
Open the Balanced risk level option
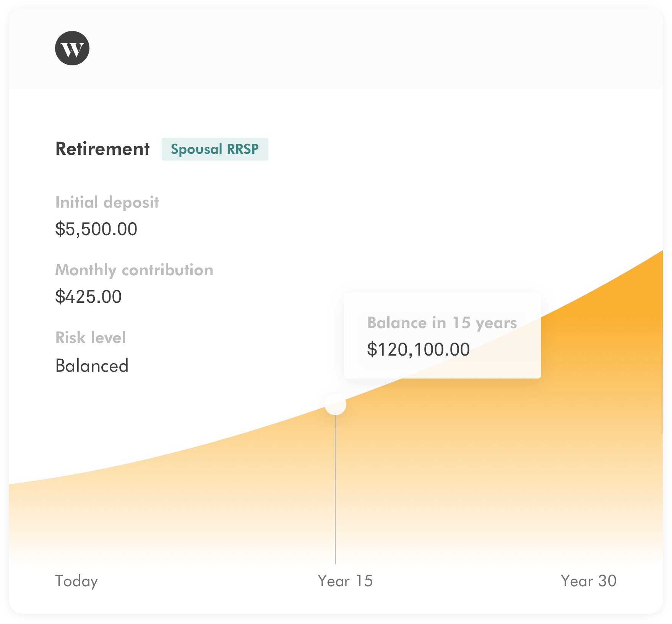coord(92,366)
